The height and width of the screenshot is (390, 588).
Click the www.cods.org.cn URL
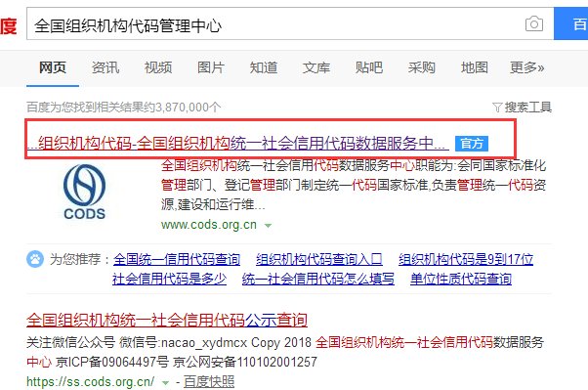click(x=209, y=225)
